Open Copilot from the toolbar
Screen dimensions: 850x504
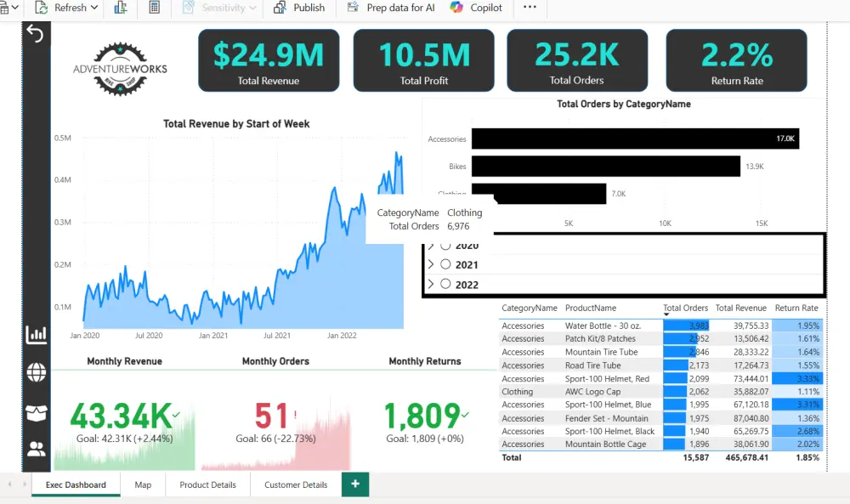tap(476, 8)
